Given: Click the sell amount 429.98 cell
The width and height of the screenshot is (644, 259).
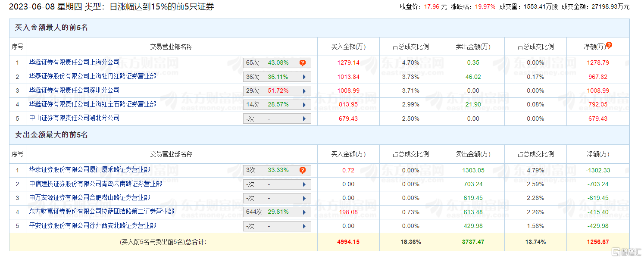Looking at the screenshot, I should pos(473,226).
